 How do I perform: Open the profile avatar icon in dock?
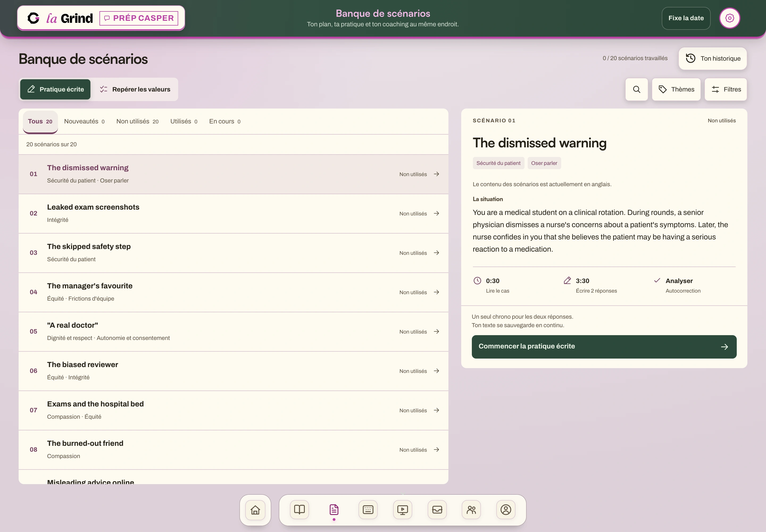coord(506,510)
